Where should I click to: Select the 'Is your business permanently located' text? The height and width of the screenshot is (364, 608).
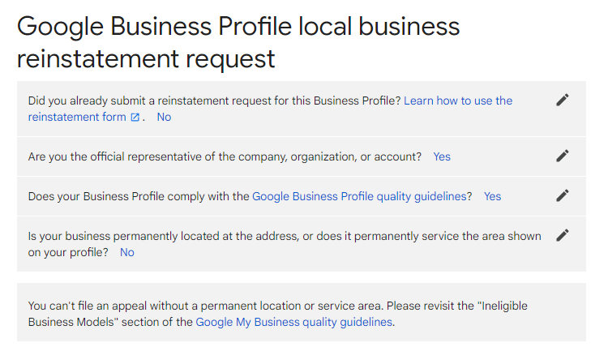285,244
